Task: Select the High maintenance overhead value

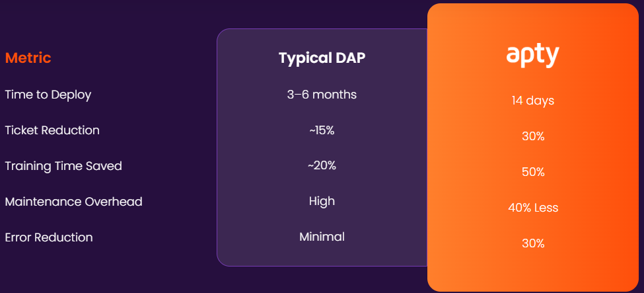Action: click(x=322, y=201)
